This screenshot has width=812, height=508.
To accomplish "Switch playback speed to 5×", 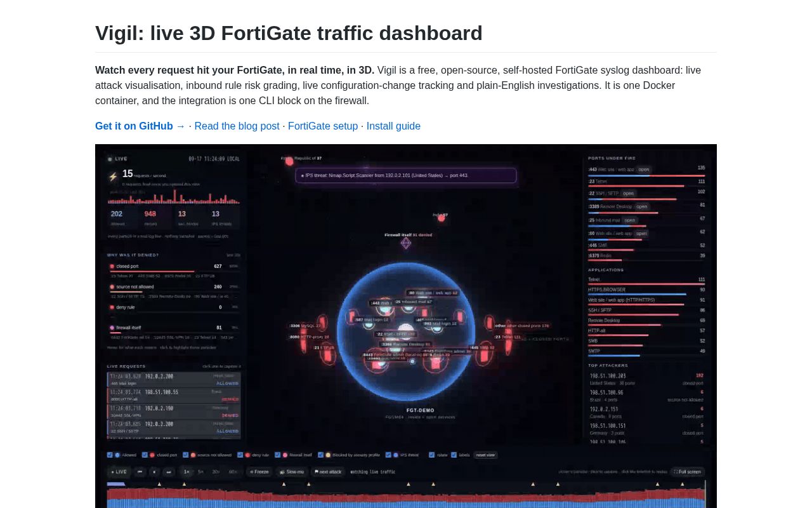I will tap(200, 472).
